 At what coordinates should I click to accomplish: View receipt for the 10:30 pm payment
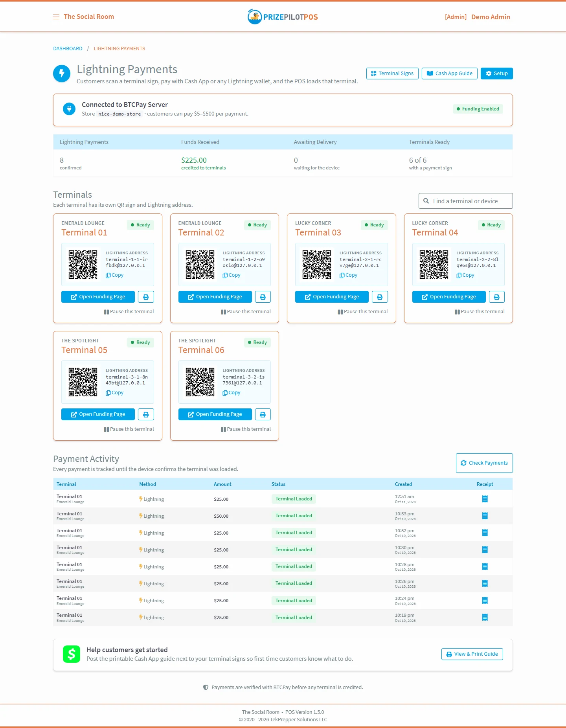tap(485, 550)
